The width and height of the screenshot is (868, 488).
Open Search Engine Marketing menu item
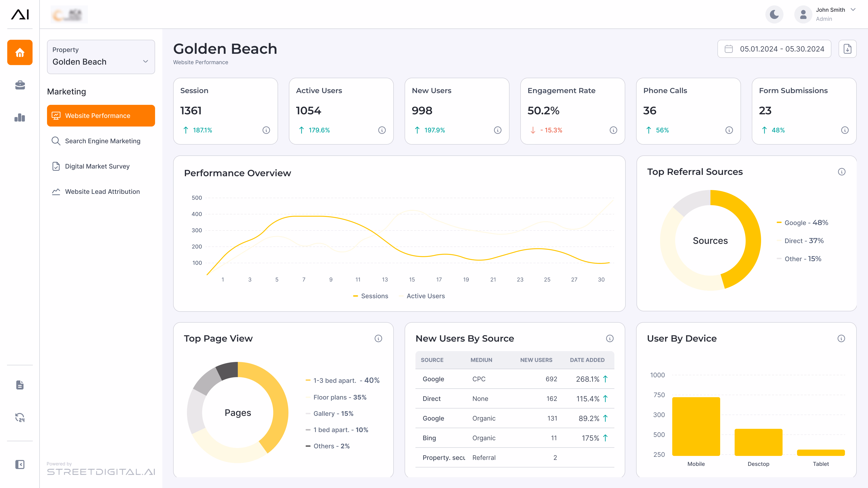[101, 141]
